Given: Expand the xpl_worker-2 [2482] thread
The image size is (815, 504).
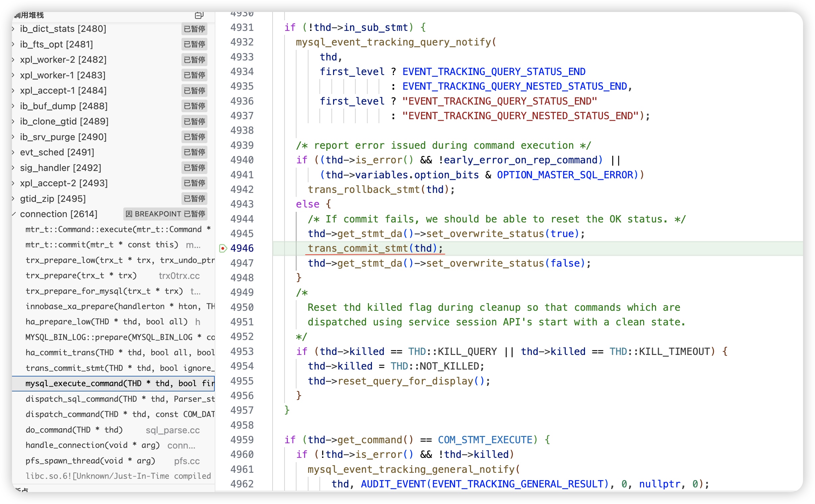Looking at the screenshot, I should click(x=13, y=60).
